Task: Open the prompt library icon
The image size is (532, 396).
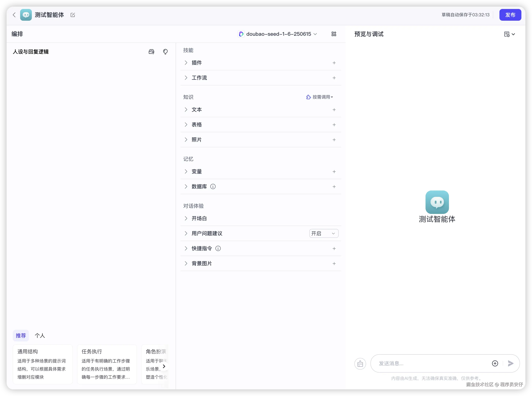Action: (151, 52)
